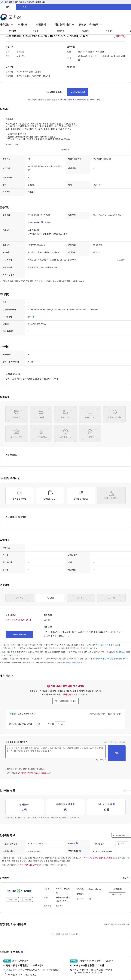Switch to the 기업 tab
Image resolution: width=131 pixels, height=980 pixels.
coord(24,7)
